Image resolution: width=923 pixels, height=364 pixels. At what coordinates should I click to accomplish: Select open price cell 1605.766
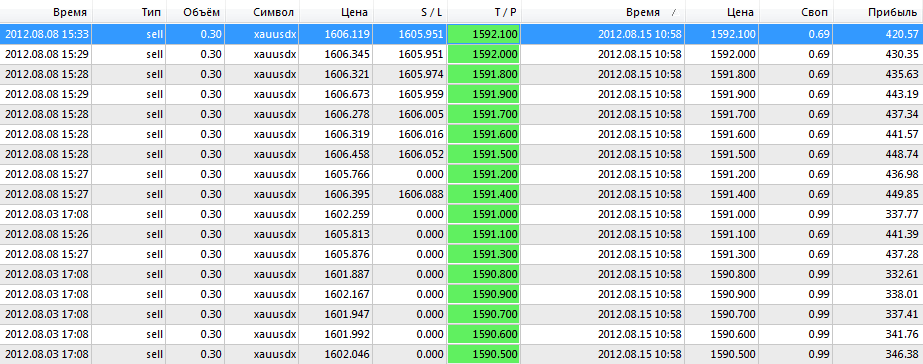(336, 174)
